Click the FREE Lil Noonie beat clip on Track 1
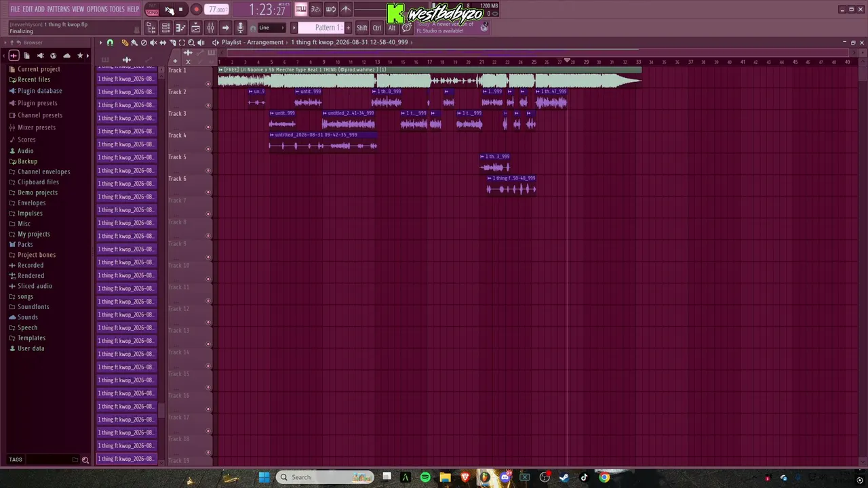868x488 pixels. pos(429,77)
